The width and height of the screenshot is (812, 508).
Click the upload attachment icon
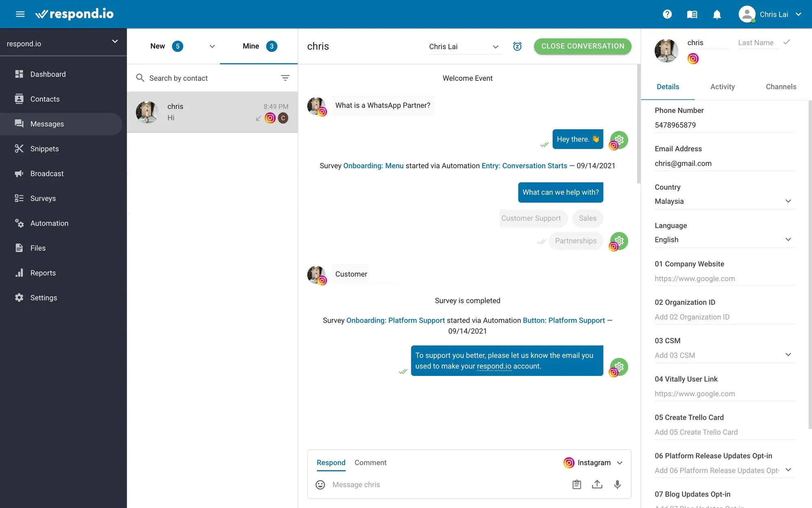coord(597,484)
